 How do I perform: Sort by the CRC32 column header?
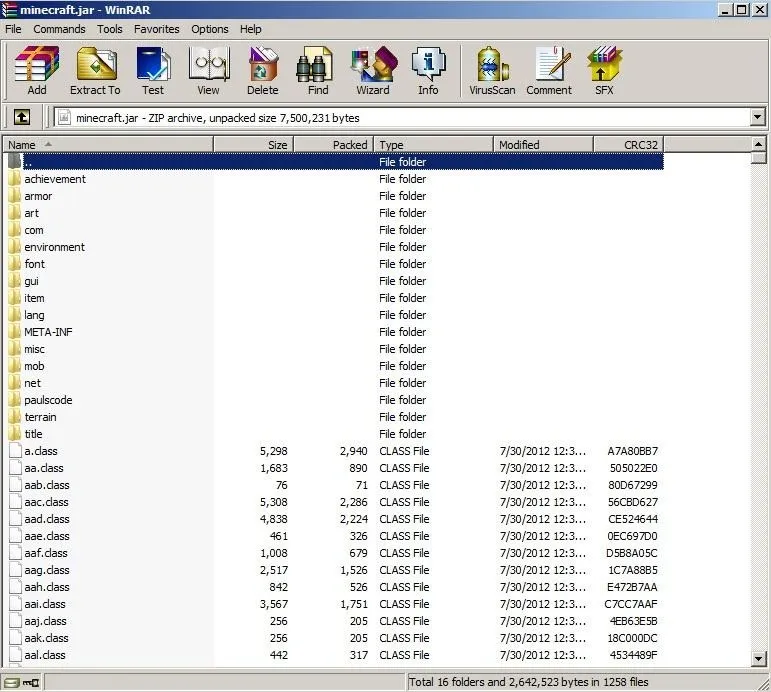coord(629,145)
